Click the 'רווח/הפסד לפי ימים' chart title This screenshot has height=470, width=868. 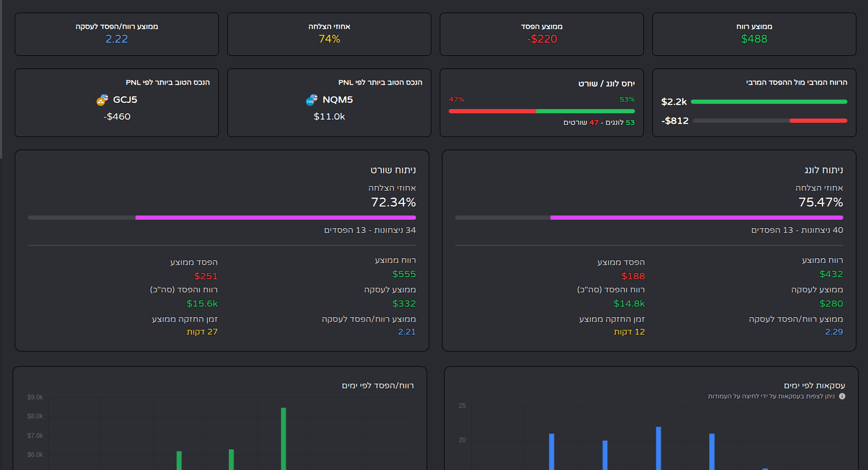pos(378,386)
